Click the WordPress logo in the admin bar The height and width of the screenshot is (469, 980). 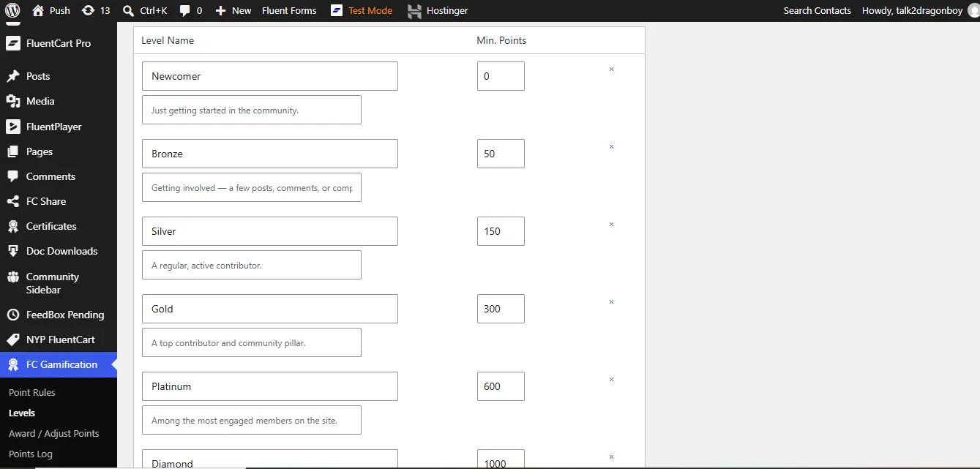pos(12,10)
